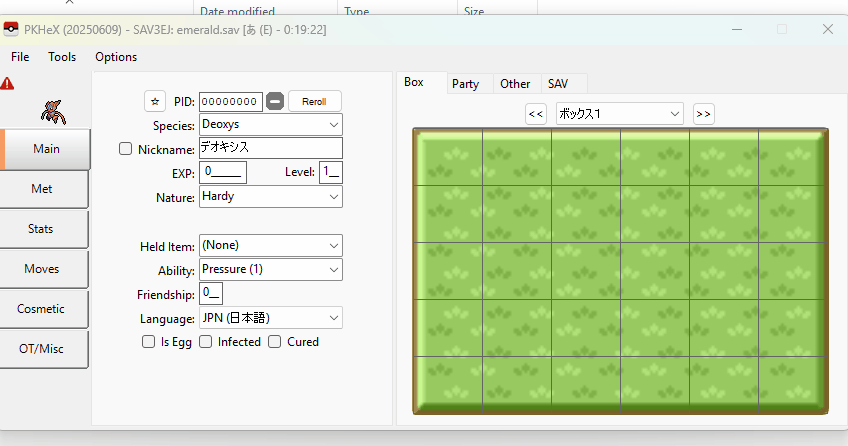
Task: Open the Ability dropdown showing Pressure (1)
Action: tap(270, 269)
